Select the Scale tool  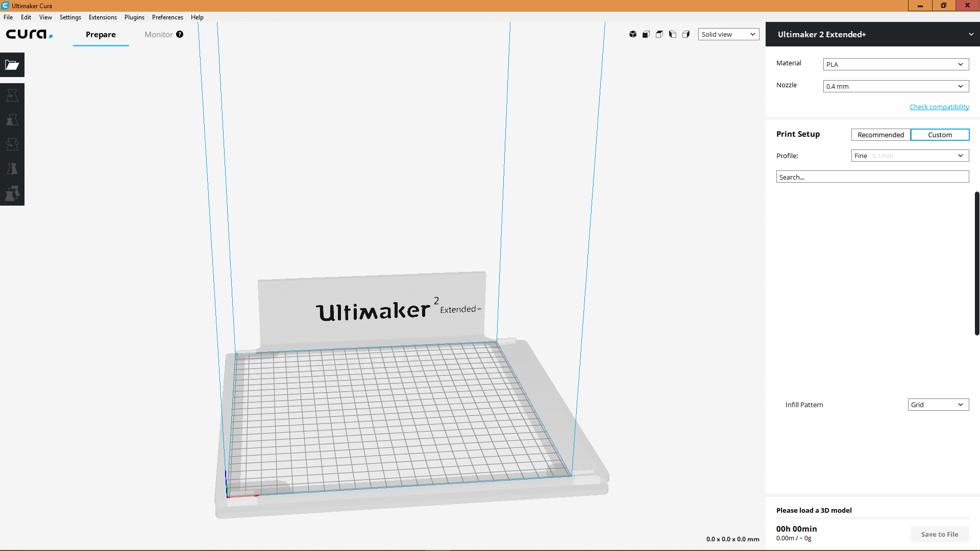tap(12, 120)
